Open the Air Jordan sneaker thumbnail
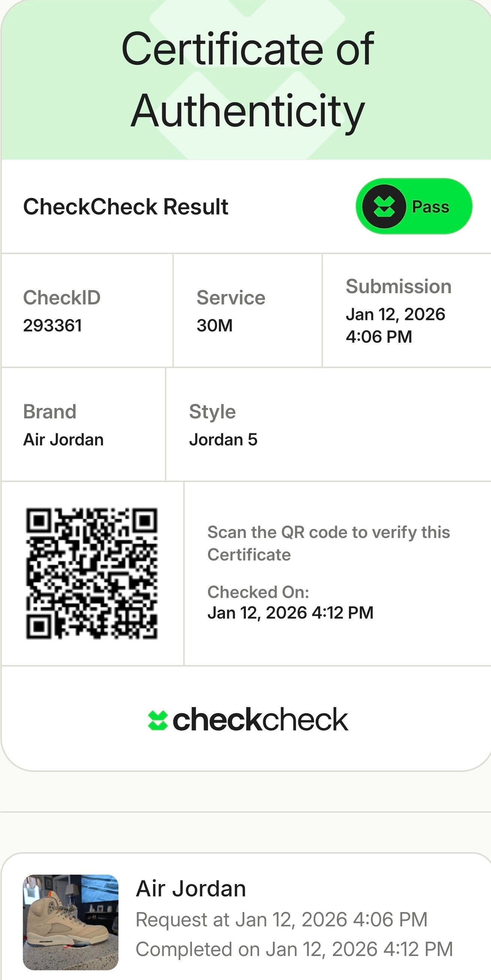The height and width of the screenshot is (980, 491). point(71,922)
